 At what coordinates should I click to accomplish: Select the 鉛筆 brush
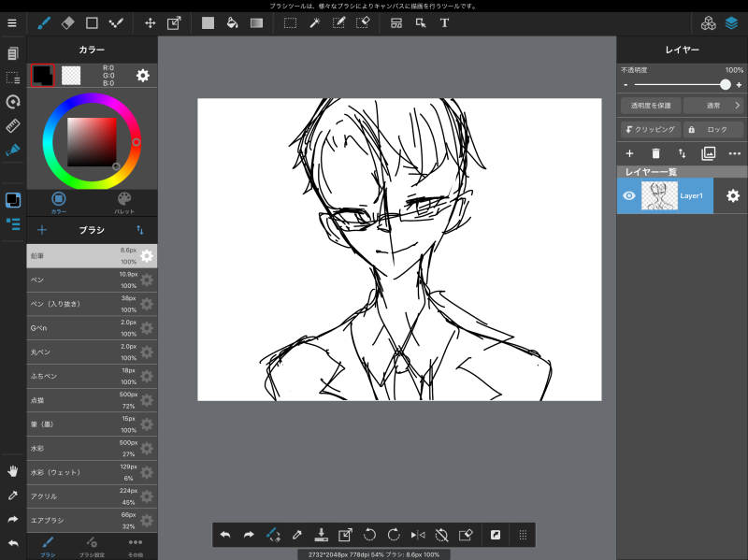click(92, 255)
